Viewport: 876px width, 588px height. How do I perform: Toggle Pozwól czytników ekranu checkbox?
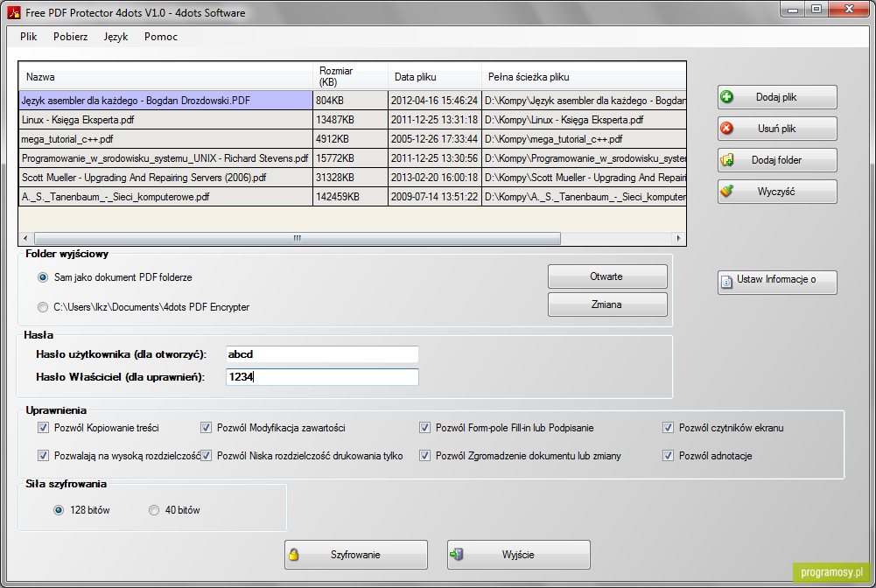coord(669,428)
